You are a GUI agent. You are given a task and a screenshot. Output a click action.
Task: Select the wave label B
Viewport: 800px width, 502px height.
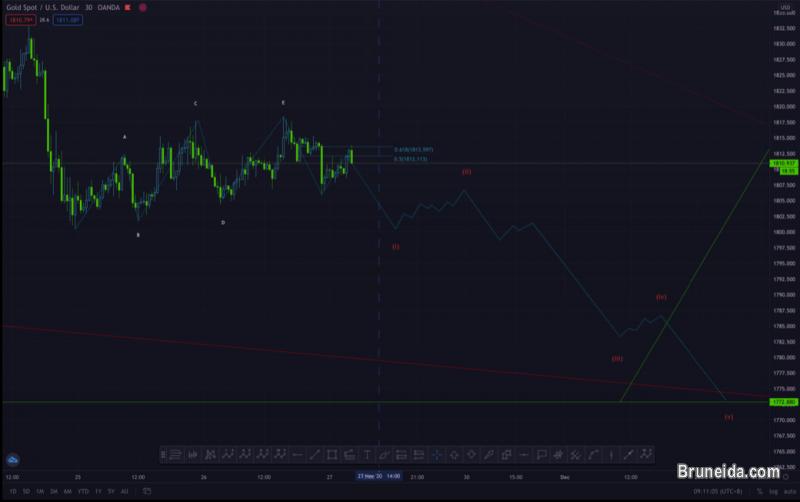138,235
